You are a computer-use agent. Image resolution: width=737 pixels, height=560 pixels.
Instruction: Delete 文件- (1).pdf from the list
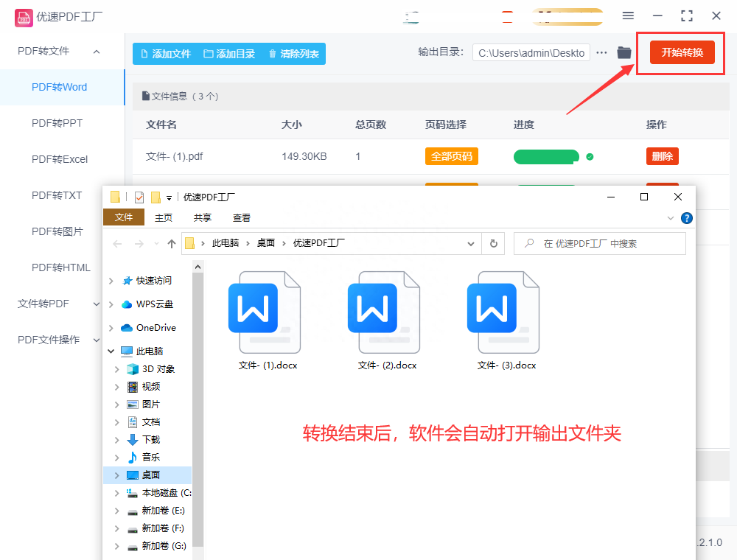(x=662, y=156)
